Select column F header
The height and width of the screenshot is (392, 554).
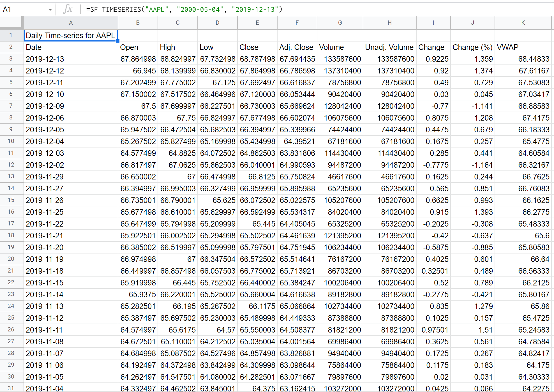click(297, 23)
